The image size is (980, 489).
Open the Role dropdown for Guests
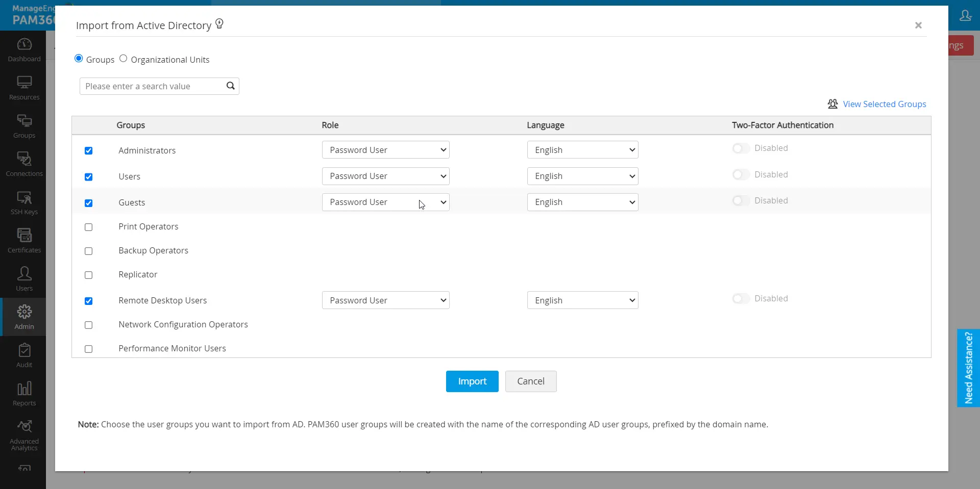point(385,202)
